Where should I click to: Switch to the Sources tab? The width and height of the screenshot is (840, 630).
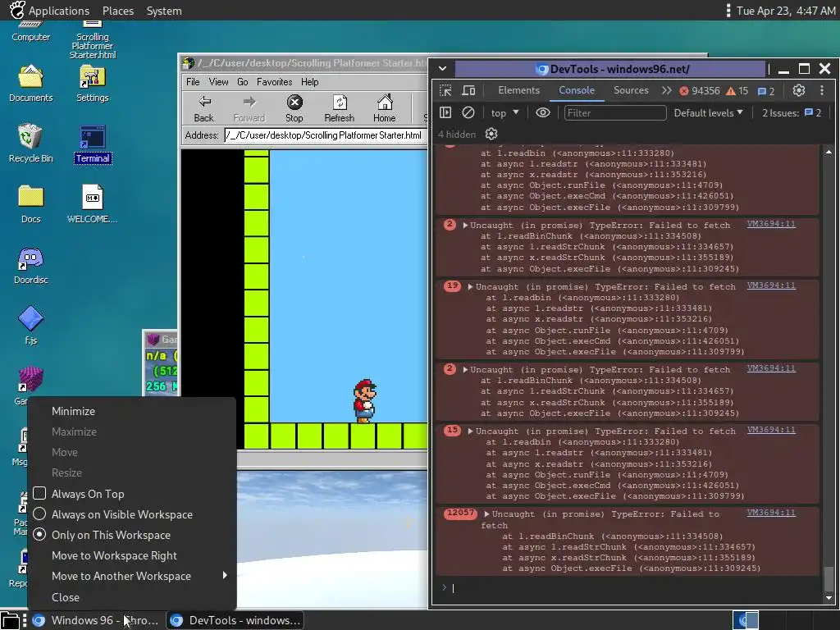(x=631, y=90)
